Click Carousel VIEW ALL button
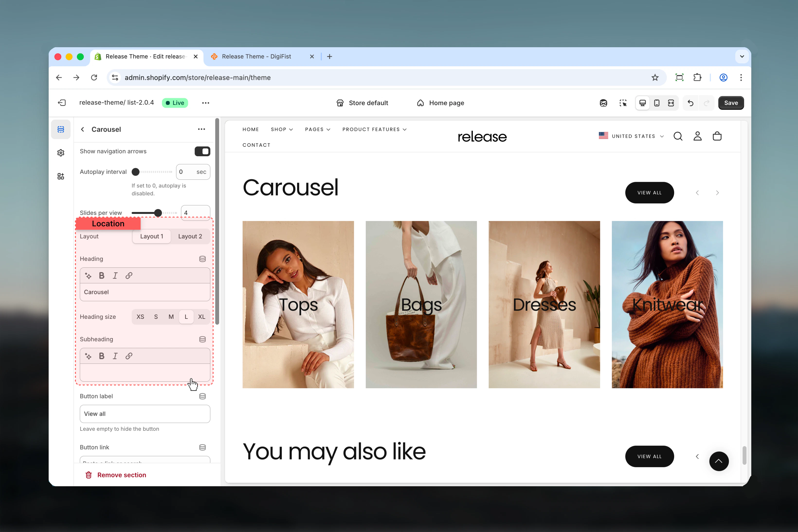 649,192
